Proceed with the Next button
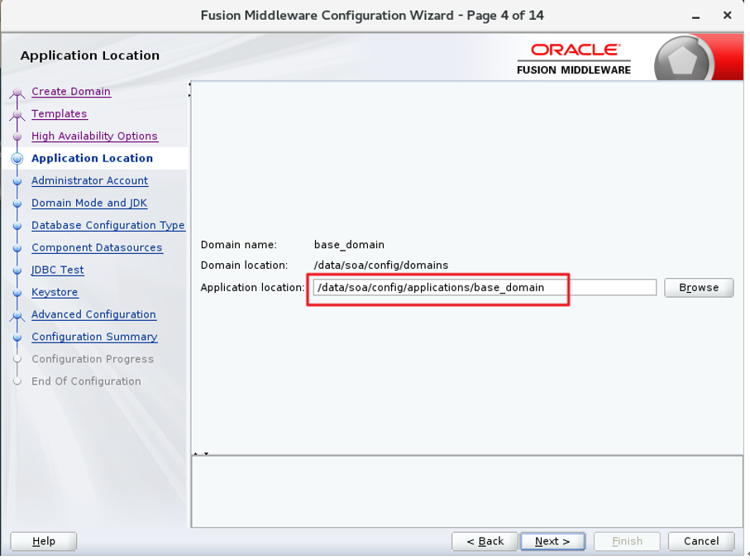Viewport: 750px width, 560px height. 552,541
